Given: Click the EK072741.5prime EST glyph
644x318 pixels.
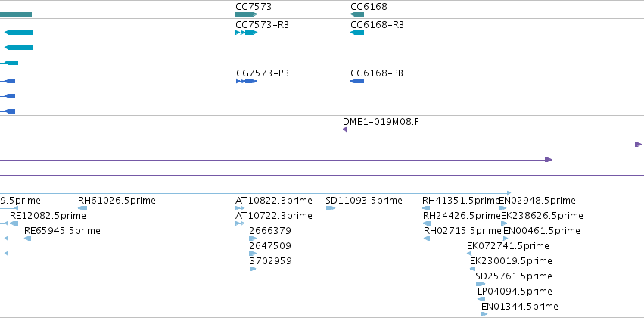Looking at the screenshot, I should click(x=469, y=254).
